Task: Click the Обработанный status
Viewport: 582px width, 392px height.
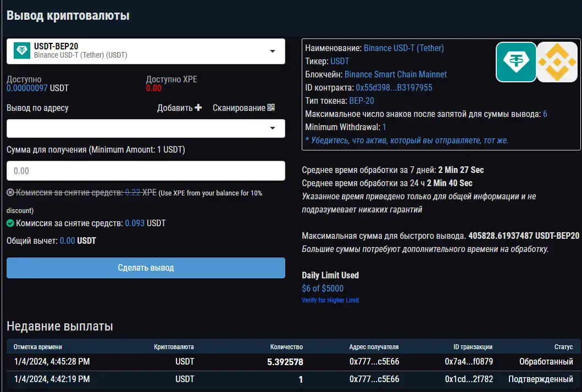Action: click(546, 362)
